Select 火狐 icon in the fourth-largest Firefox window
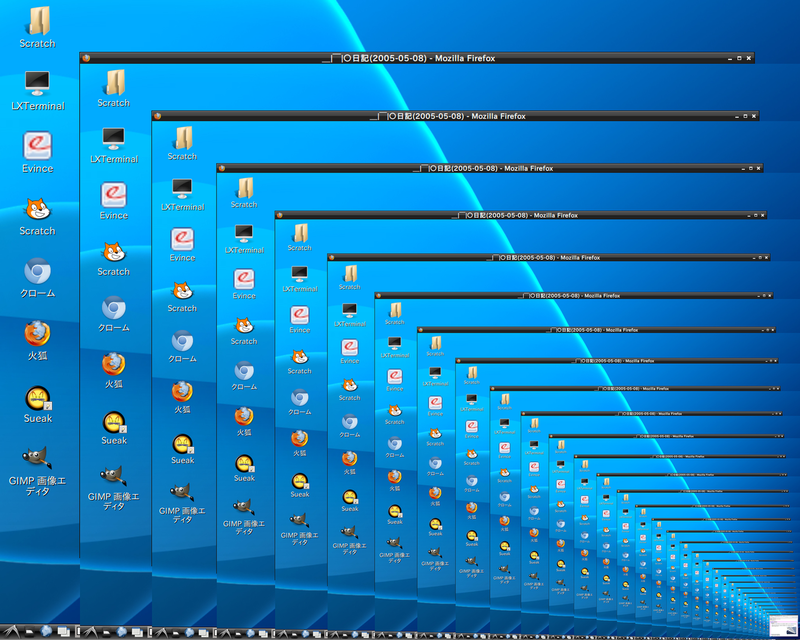Screen dimensions: 800x640 coord(299,438)
